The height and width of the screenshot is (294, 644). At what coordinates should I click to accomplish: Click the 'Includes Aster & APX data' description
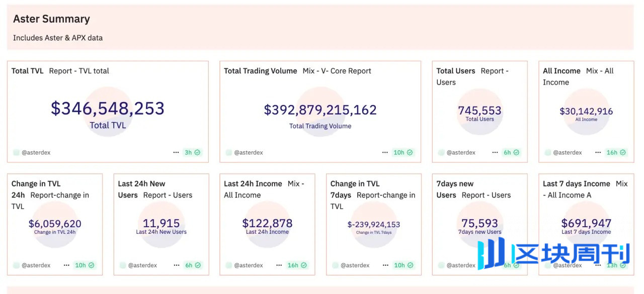(58, 38)
